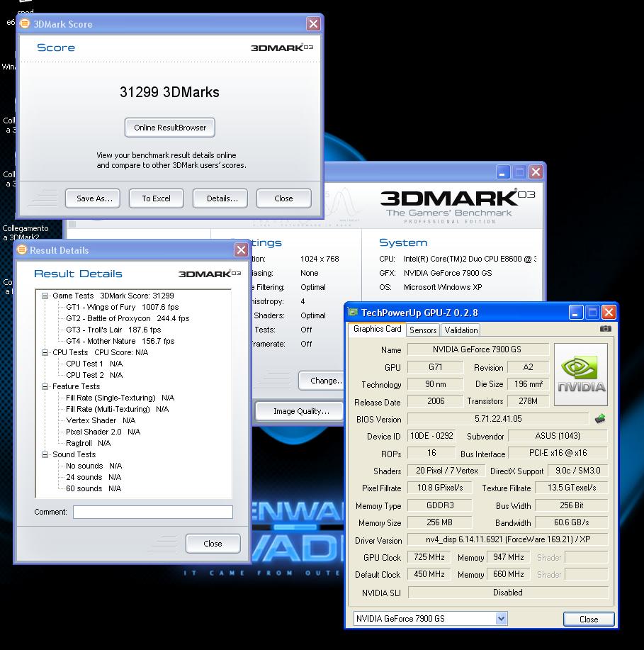Viewport: 644px width, 650px height.
Task: Close the Result Details window with X
Action: [241, 250]
